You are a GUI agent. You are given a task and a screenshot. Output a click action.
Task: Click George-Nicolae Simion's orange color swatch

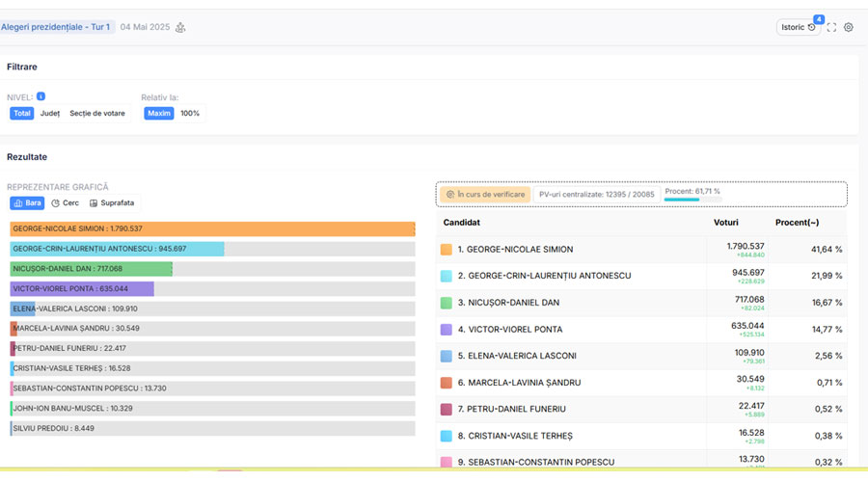(x=446, y=250)
